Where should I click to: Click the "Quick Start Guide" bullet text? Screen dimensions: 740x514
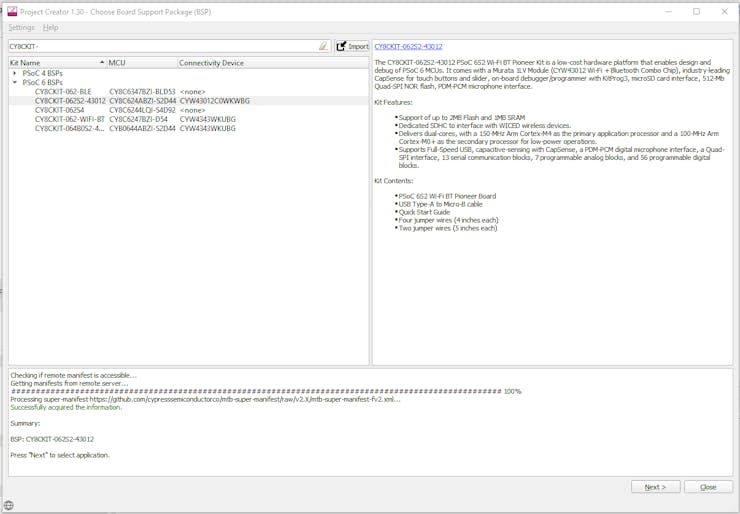point(424,212)
